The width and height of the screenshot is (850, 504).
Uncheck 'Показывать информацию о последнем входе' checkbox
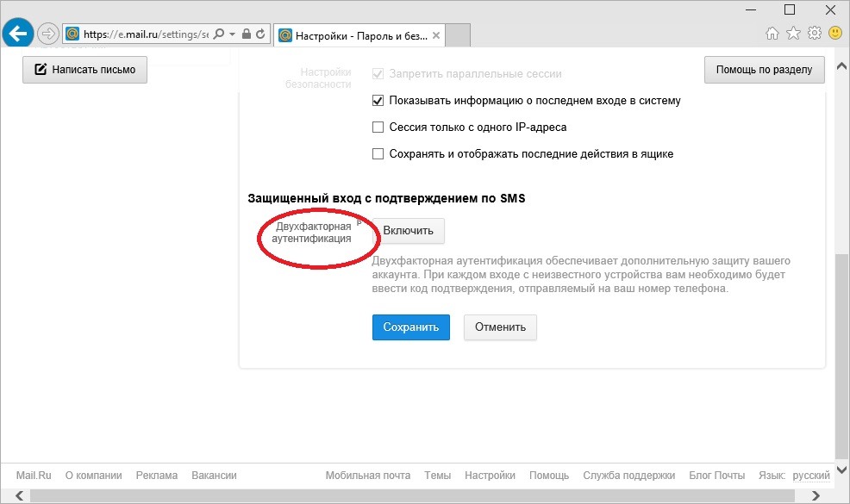(x=378, y=101)
